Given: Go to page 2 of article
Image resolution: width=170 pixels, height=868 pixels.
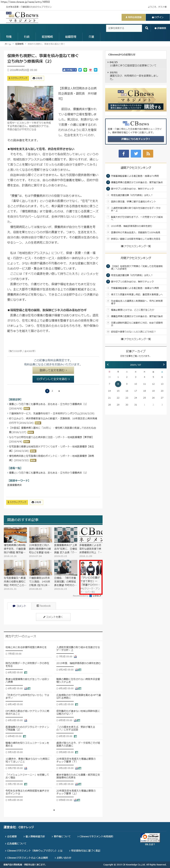Looking at the screenshot, I should 52,391.
